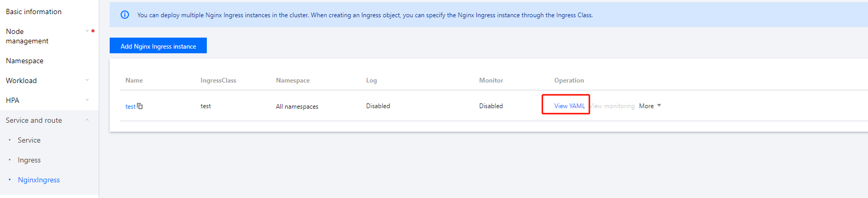The height and width of the screenshot is (198, 868).
Task: Select Service under Service and route
Action: tap(29, 140)
